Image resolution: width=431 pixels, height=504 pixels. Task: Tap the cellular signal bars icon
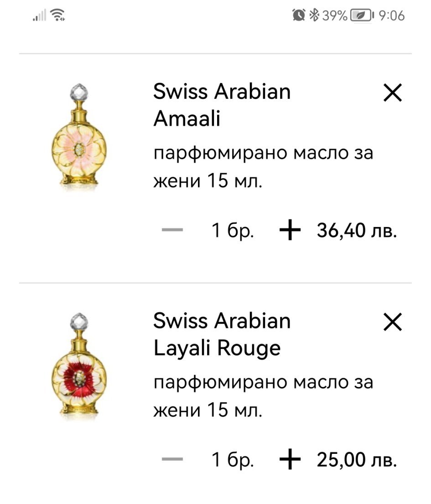coord(40,16)
